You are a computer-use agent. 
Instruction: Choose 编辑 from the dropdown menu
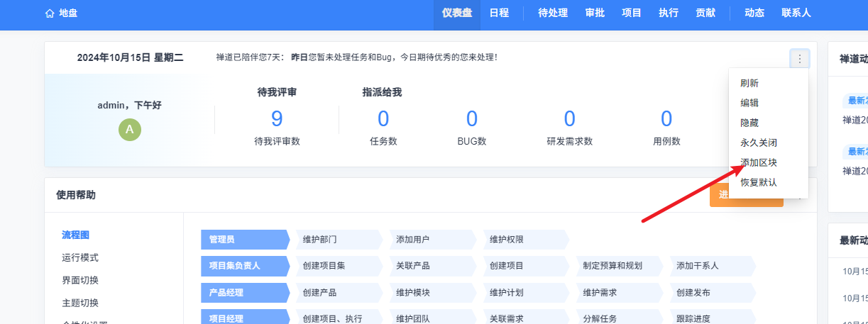(x=769, y=103)
